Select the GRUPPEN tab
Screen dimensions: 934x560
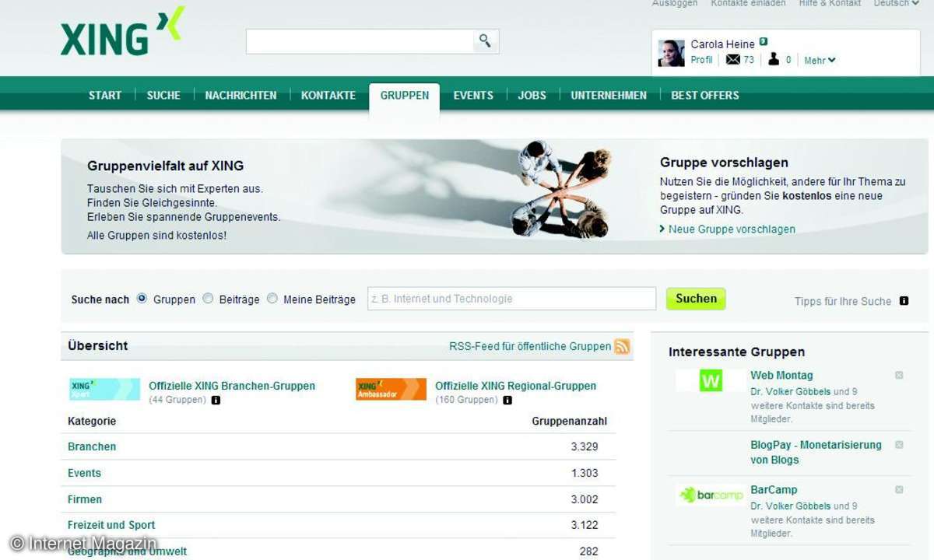click(405, 96)
